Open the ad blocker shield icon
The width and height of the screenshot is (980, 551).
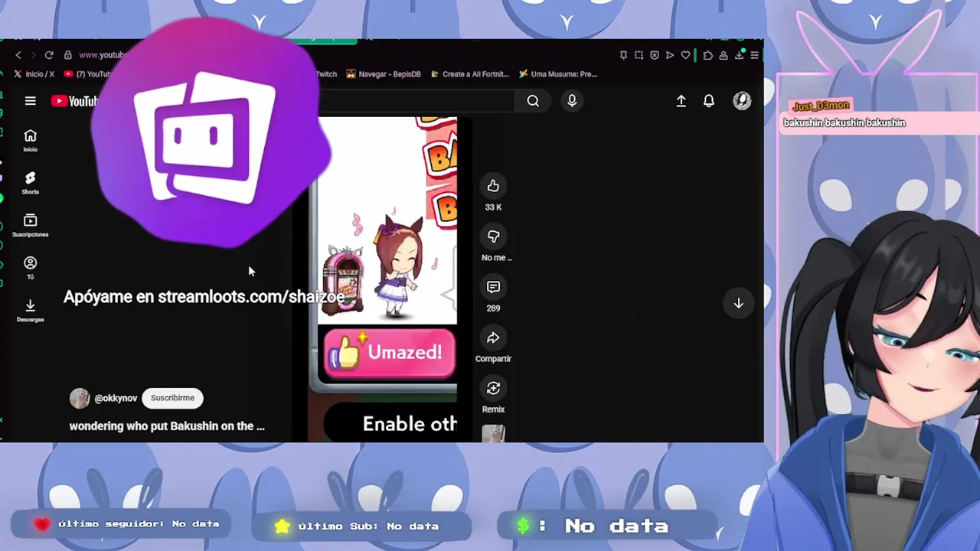(x=654, y=55)
